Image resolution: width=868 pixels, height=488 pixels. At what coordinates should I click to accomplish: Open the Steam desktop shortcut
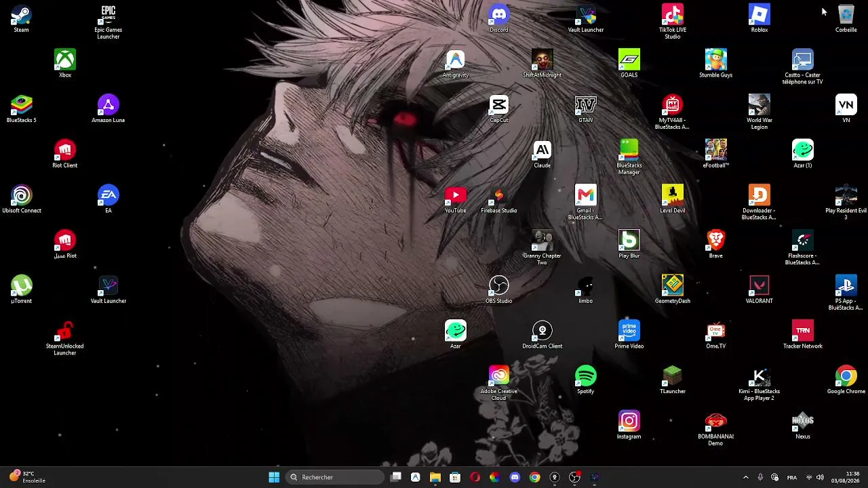[21, 19]
